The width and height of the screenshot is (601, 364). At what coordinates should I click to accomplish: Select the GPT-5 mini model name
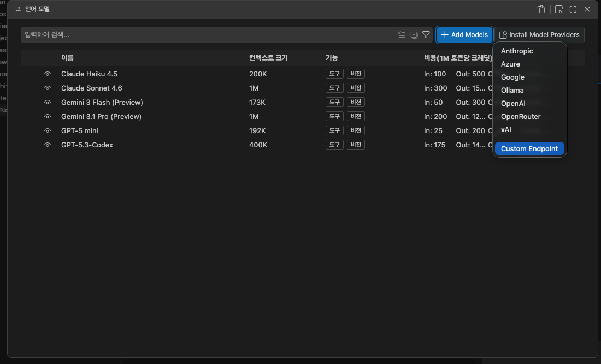pos(80,130)
